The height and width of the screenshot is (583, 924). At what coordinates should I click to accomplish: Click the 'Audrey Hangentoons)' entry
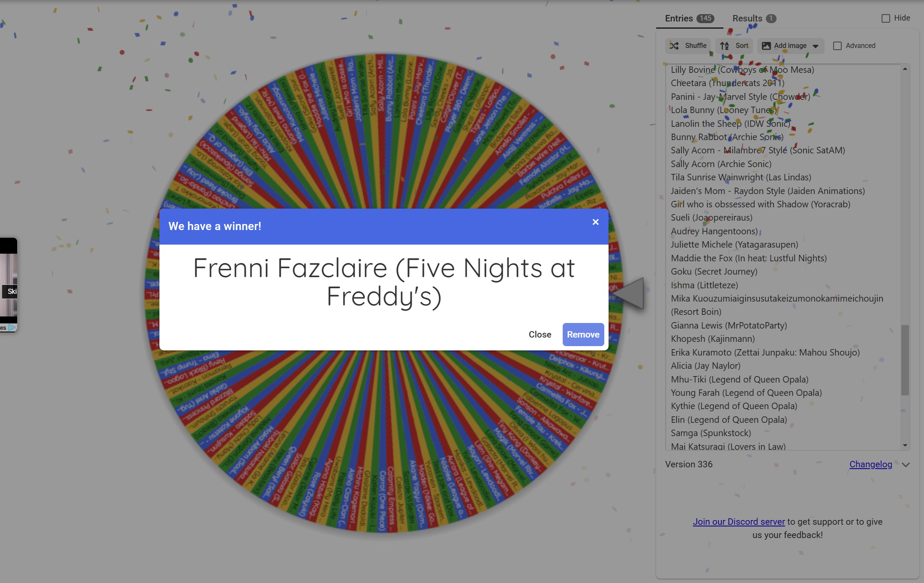pos(714,231)
